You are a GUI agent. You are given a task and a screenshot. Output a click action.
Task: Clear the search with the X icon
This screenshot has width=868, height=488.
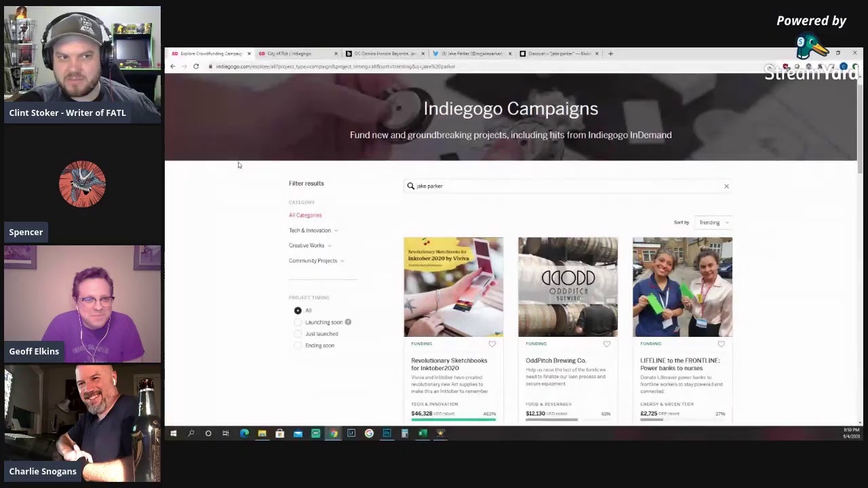point(726,186)
